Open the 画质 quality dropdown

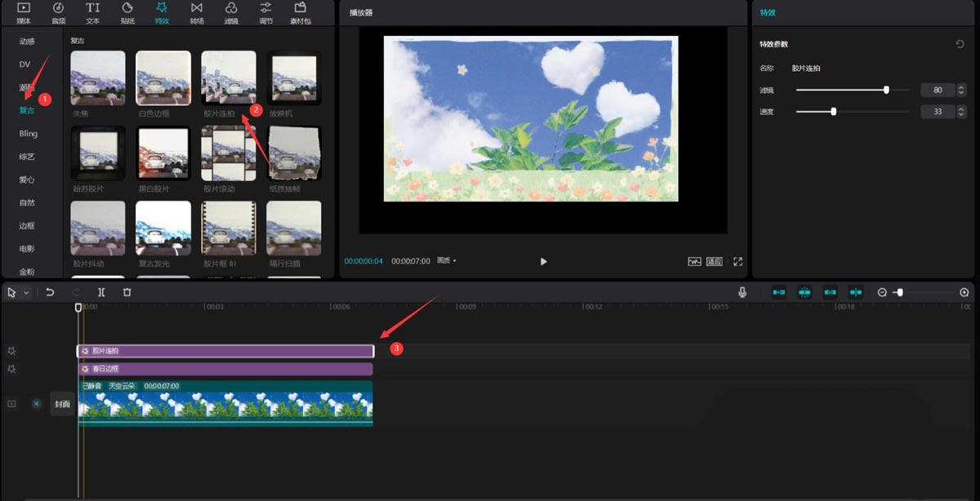coord(447,261)
